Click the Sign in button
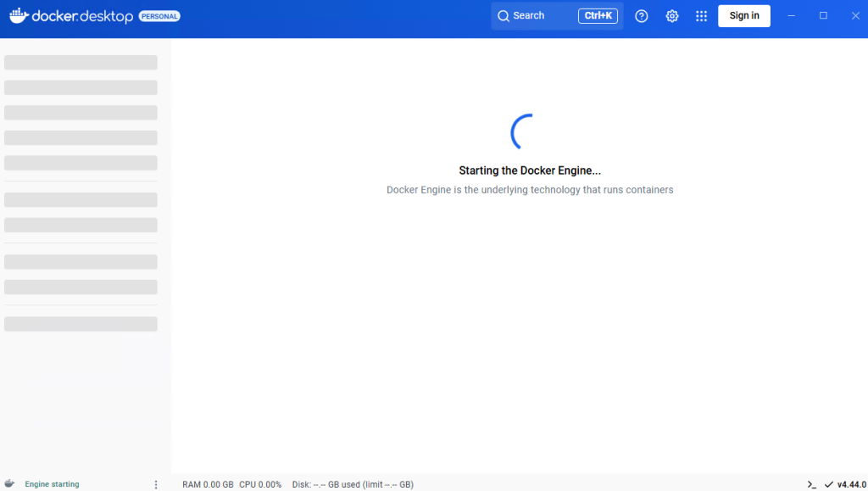Viewport: 868px width, 491px height. [x=744, y=15]
